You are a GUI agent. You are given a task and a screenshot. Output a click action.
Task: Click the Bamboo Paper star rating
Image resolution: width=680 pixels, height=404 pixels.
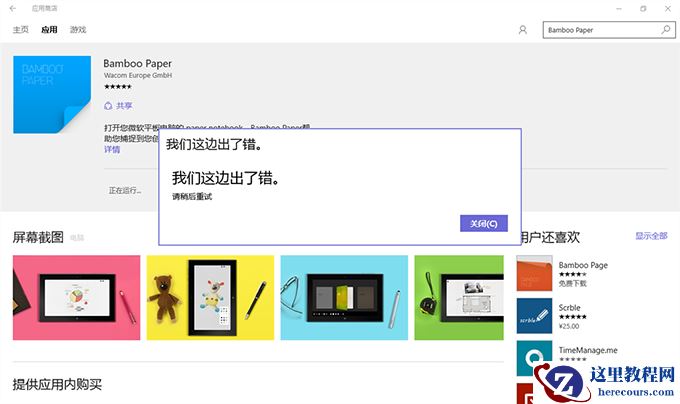coord(118,87)
